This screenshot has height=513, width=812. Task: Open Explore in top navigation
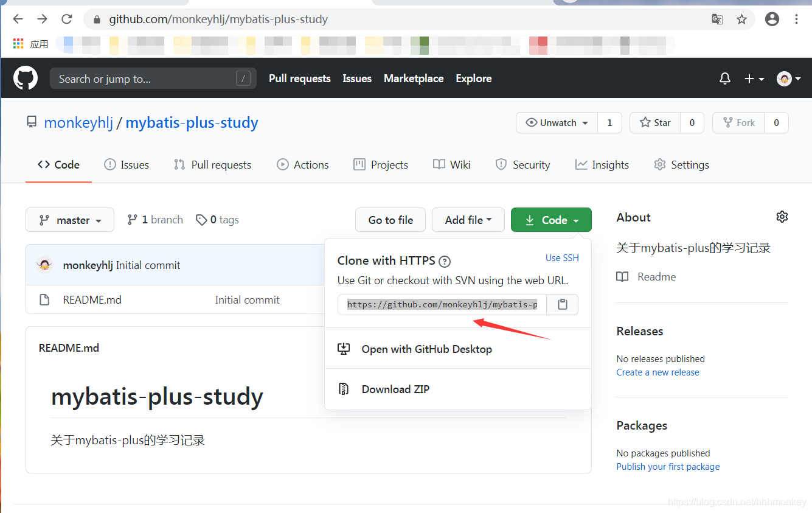point(474,79)
